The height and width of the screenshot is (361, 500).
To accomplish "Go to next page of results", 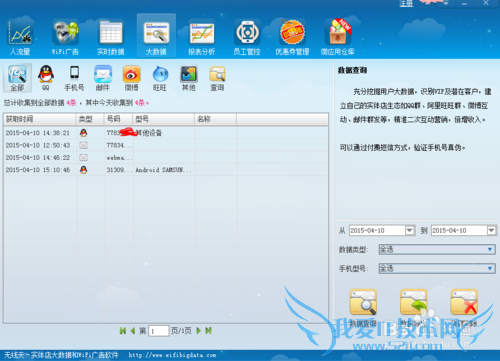I will pyautogui.click(x=199, y=331).
